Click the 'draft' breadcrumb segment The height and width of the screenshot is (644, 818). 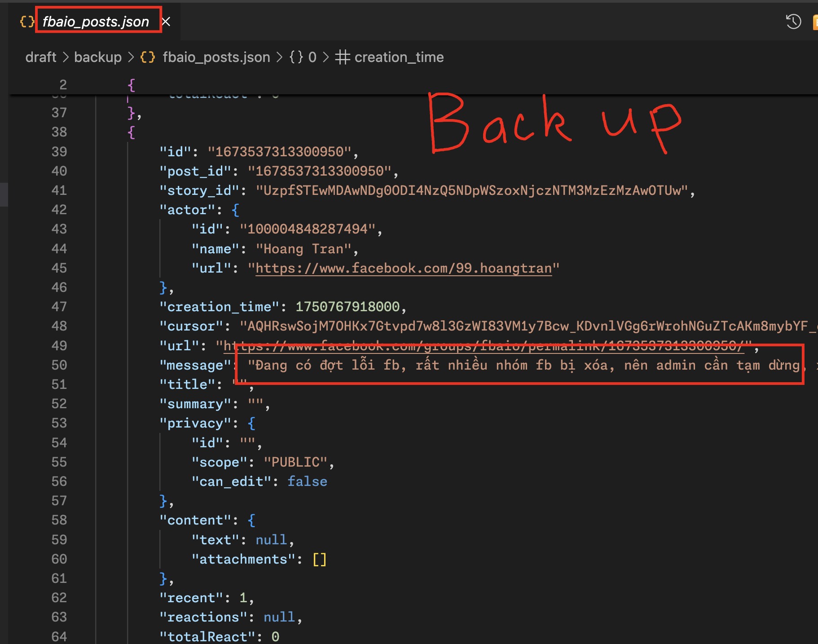[41, 57]
